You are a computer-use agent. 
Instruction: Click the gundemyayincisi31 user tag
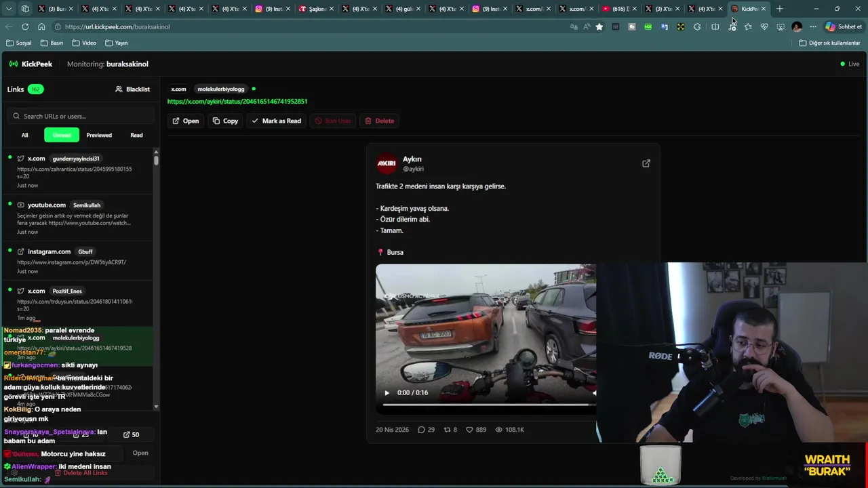(x=76, y=159)
